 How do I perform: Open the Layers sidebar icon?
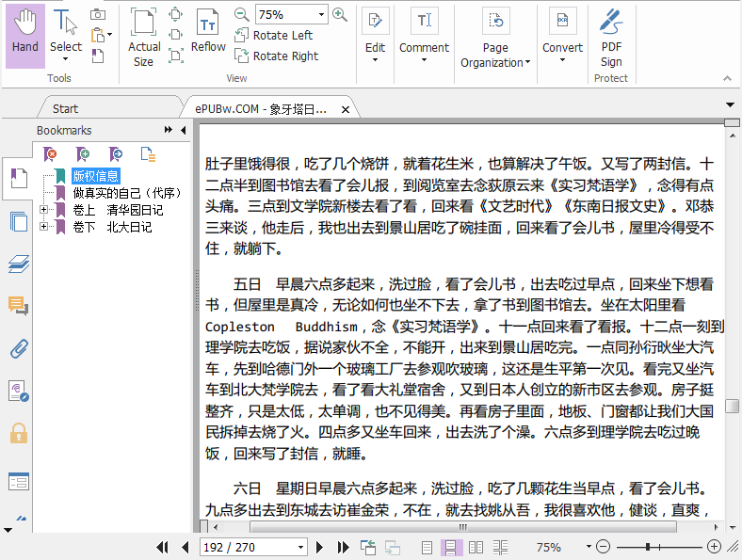[19, 264]
